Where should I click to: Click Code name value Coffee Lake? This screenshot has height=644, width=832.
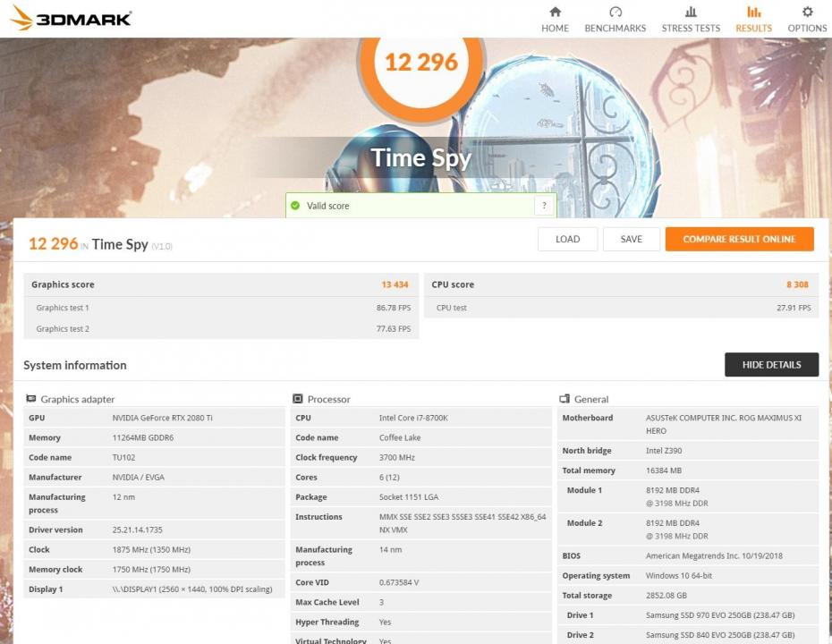pos(400,437)
